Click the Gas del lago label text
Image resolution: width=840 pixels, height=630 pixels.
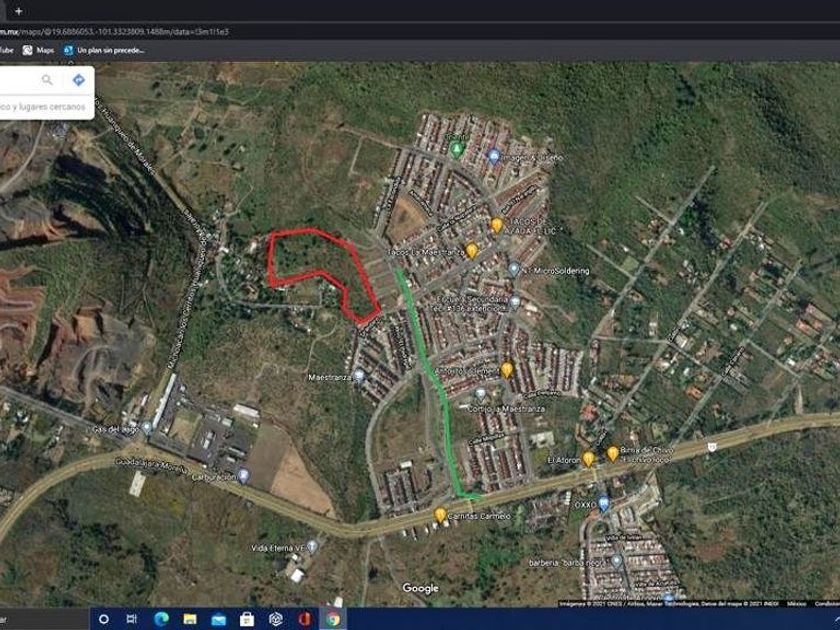click(x=116, y=430)
